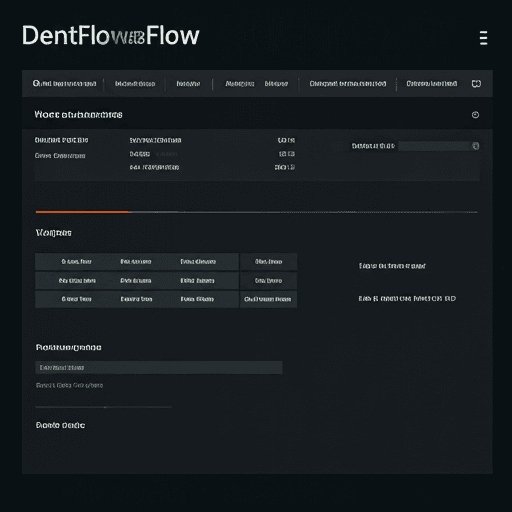Open the third tab in the navigation bar

point(188,84)
